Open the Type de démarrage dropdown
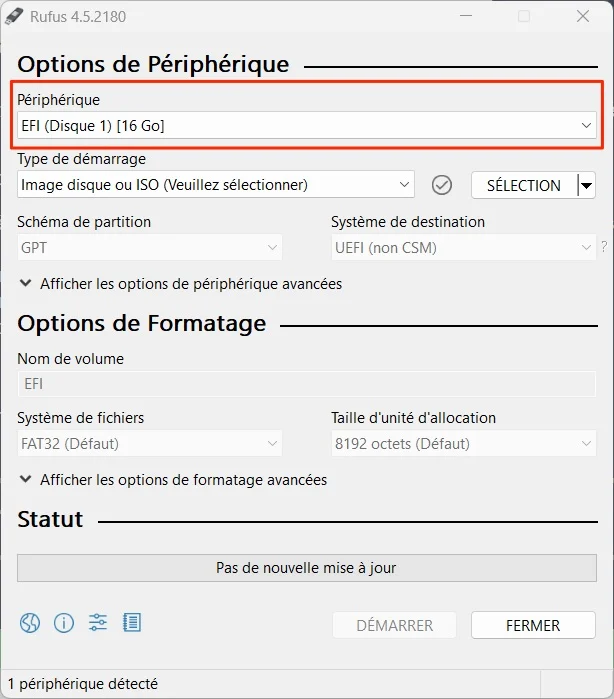This screenshot has width=614, height=699. coord(216,185)
